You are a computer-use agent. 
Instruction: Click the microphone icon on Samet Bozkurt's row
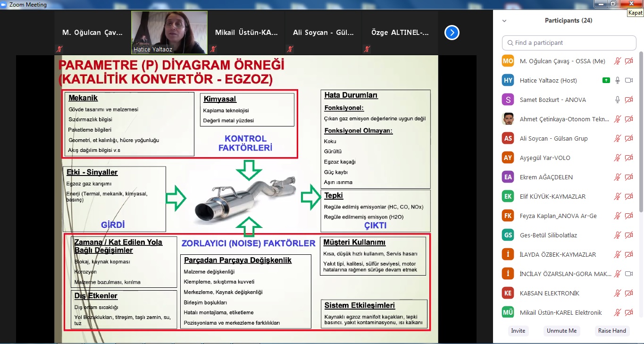click(x=617, y=100)
